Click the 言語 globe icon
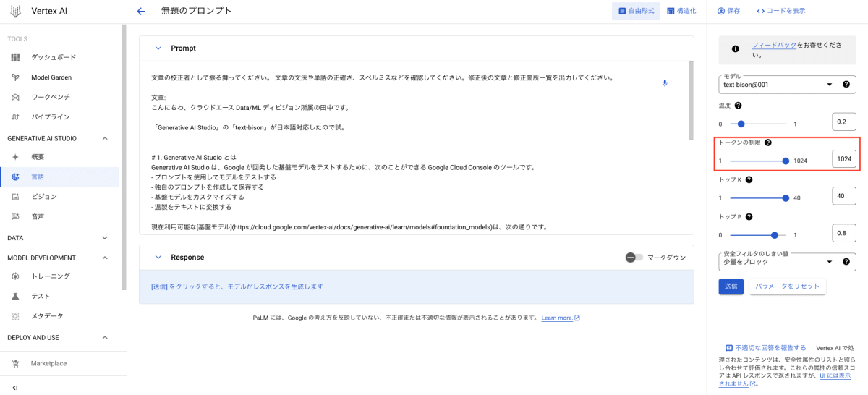Screen dimensions: 868x395 click(15, 177)
